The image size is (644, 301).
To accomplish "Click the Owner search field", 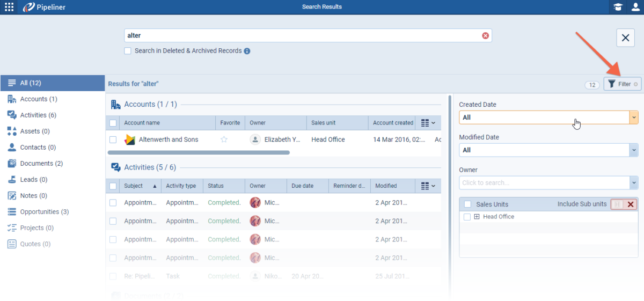I will coord(544,183).
